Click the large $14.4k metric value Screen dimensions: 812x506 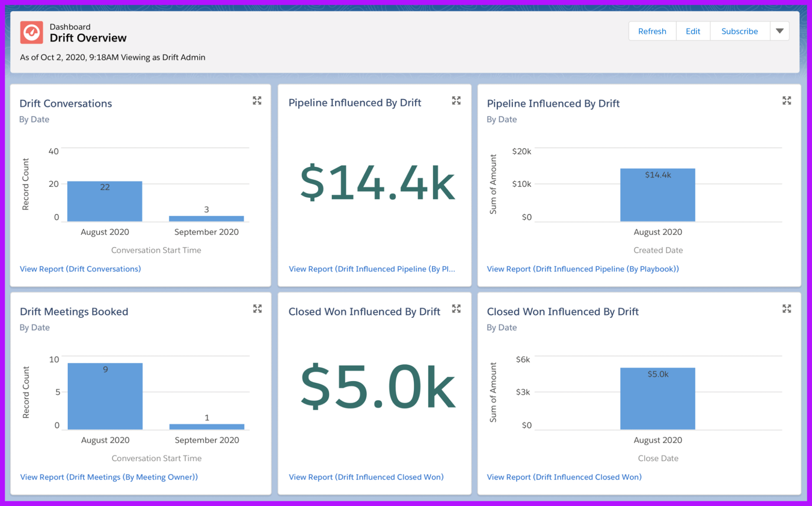click(377, 183)
